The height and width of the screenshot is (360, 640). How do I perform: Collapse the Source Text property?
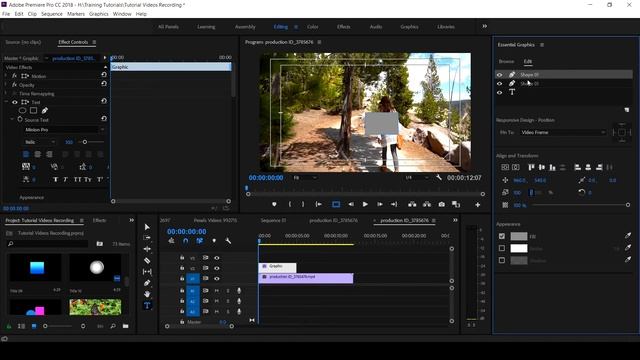click(x=12, y=120)
